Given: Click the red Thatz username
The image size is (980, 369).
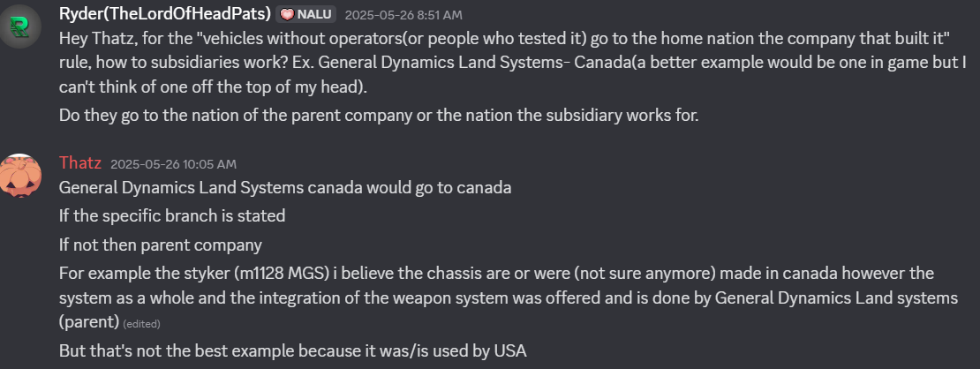Looking at the screenshot, I should coord(80,163).
